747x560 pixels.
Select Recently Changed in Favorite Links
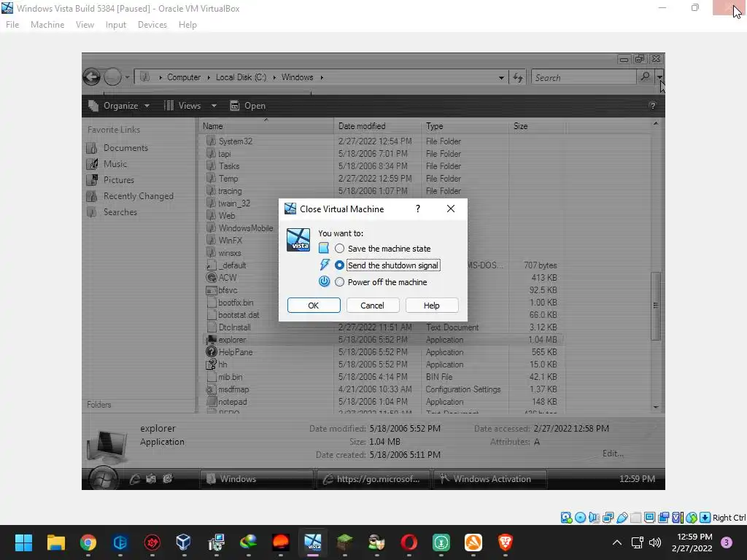coord(138,196)
